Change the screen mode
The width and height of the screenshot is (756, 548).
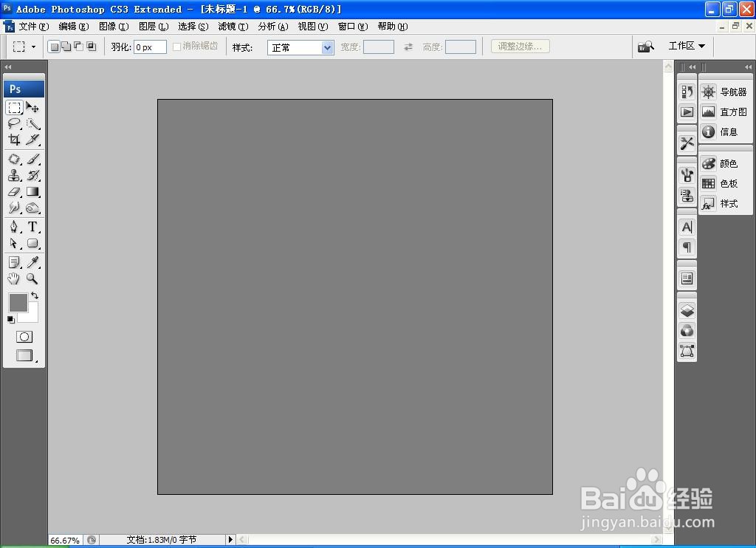24,355
